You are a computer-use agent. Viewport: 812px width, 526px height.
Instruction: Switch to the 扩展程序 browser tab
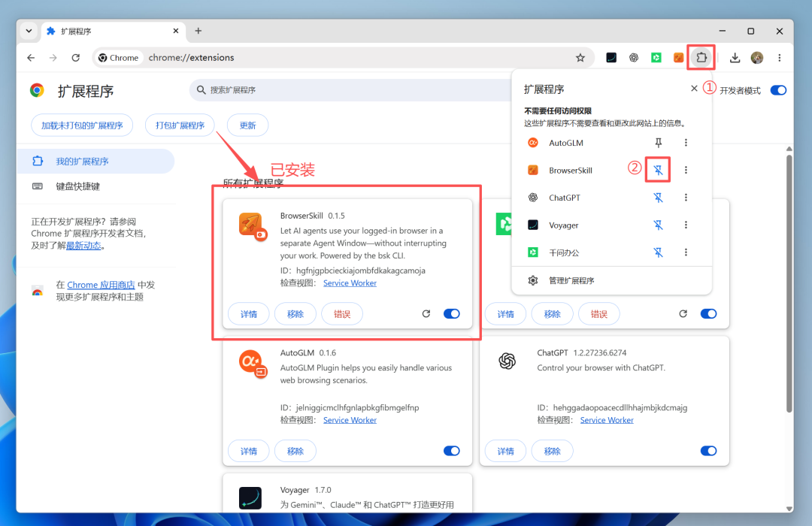point(113,31)
